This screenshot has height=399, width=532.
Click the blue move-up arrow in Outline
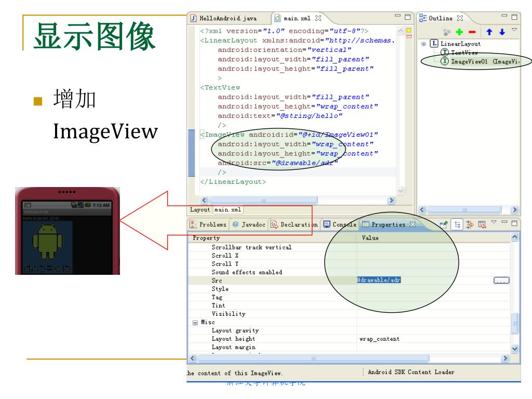[489, 32]
